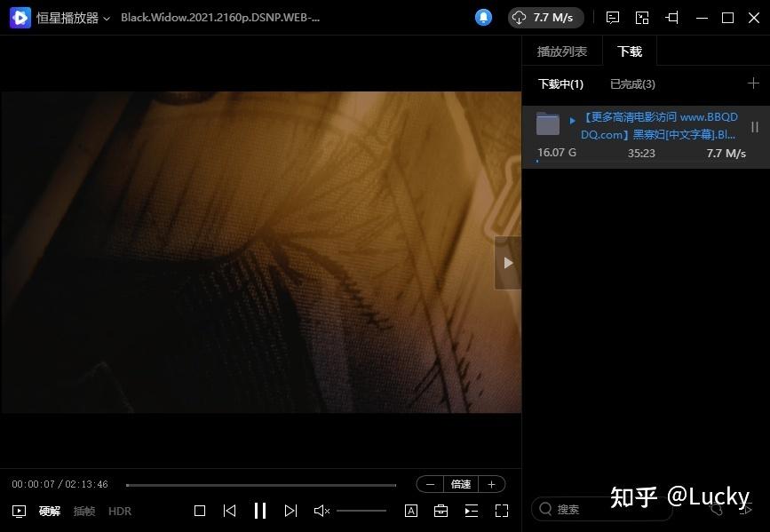Pin the window on top
This screenshot has height=532, width=770.
671,18
